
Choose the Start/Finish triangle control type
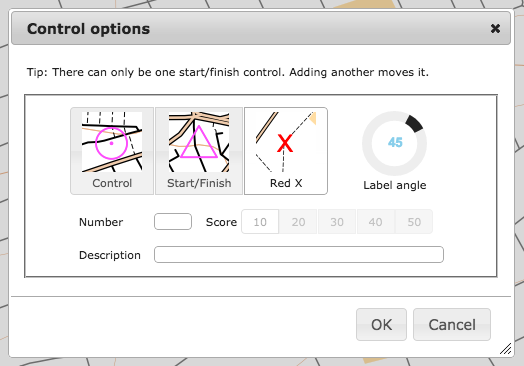199,151
